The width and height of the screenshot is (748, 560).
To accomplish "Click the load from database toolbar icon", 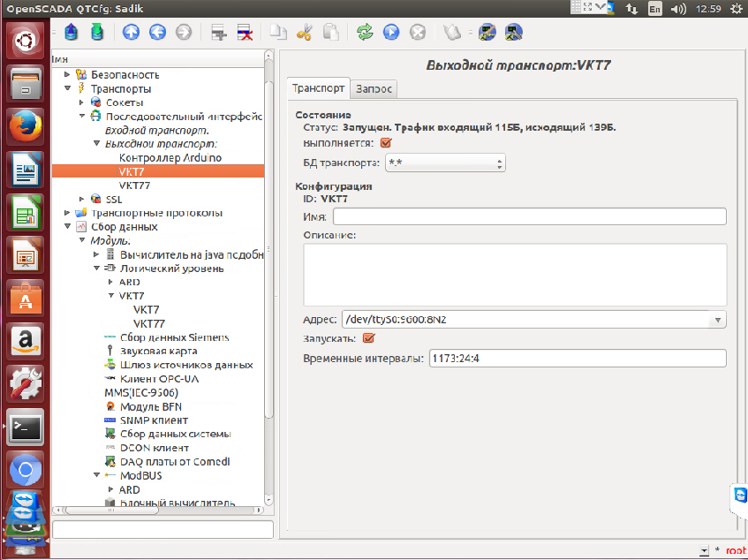I will click(x=72, y=33).
